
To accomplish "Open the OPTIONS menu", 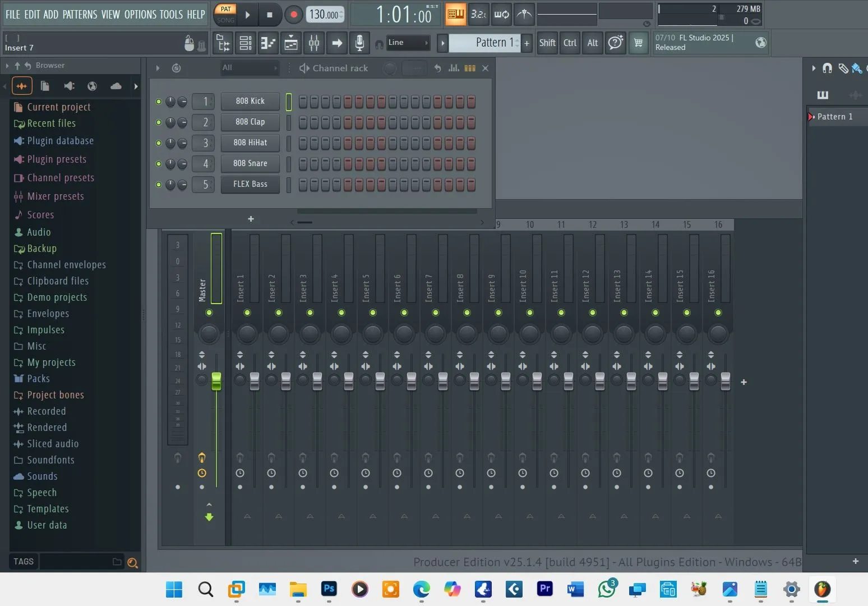I will click(140, 14).
